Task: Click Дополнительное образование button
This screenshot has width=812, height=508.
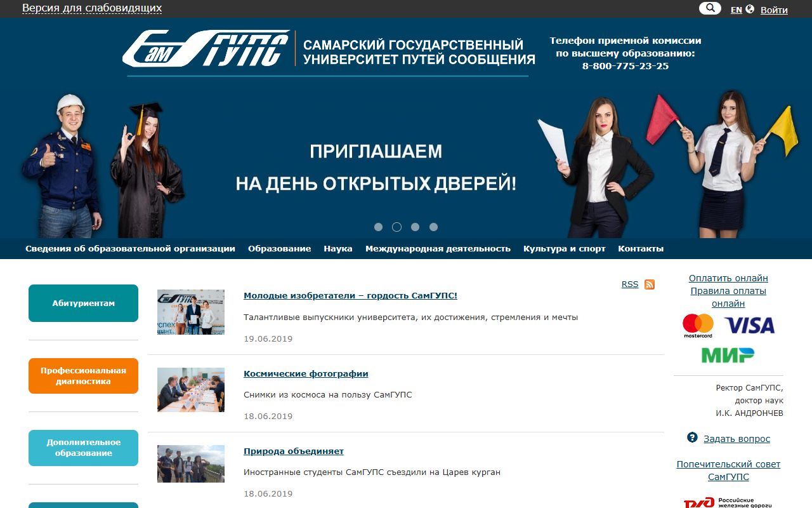Action: tap(83, 448)
